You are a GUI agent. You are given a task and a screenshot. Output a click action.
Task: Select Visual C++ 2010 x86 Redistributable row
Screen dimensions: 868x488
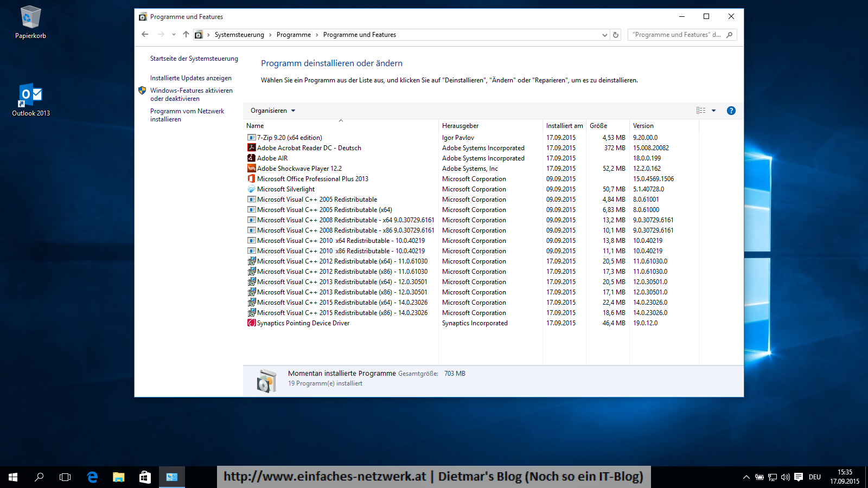click(471, 251)
